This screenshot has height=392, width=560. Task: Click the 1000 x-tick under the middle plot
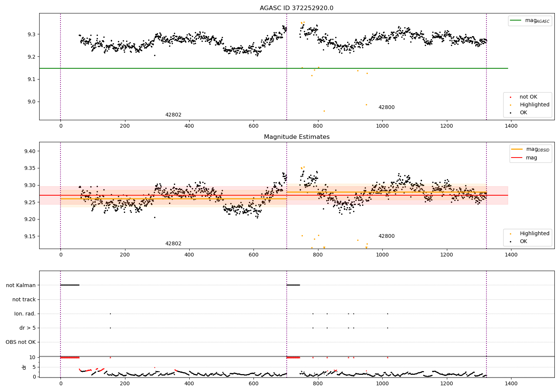coord(382,255)
